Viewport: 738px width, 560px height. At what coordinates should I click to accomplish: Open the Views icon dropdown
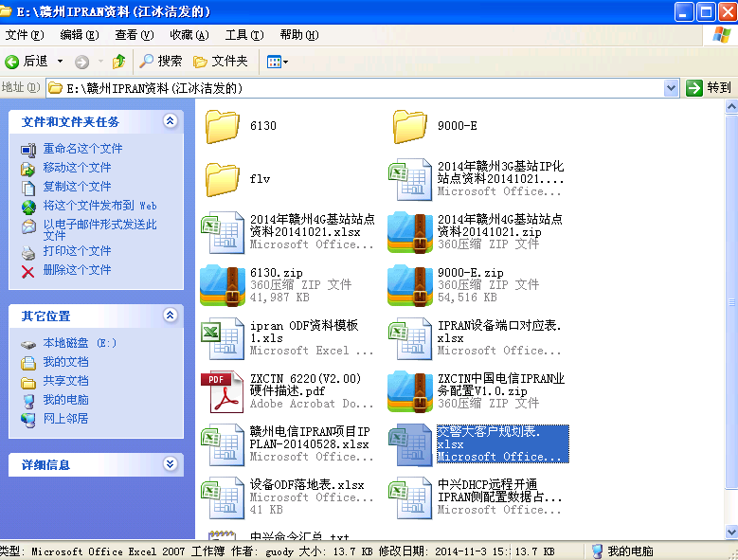tap(278, 62)
